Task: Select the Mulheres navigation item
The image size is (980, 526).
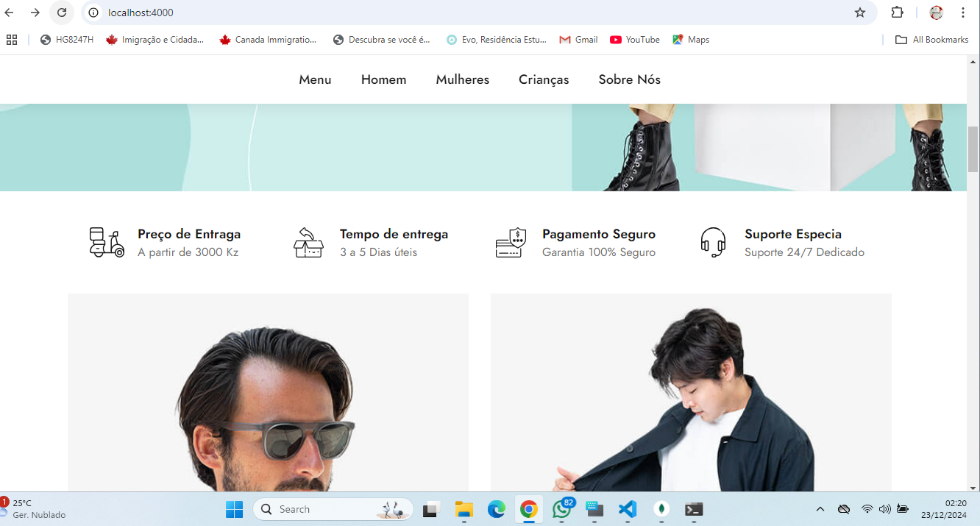Action: pyautogui.click(x=462, y=79)
